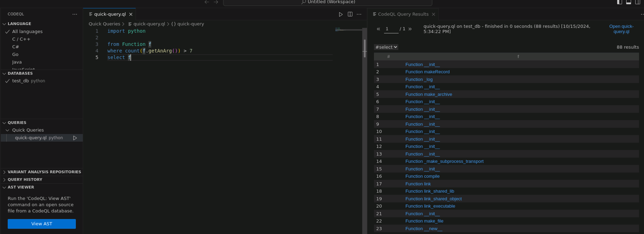Open Function __new__ result link

tap(424, 229)
